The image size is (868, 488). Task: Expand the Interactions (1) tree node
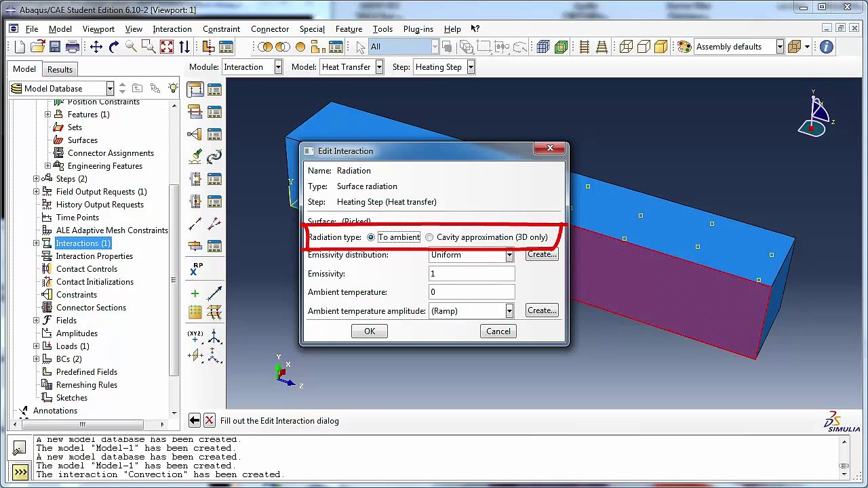[37, 243]
